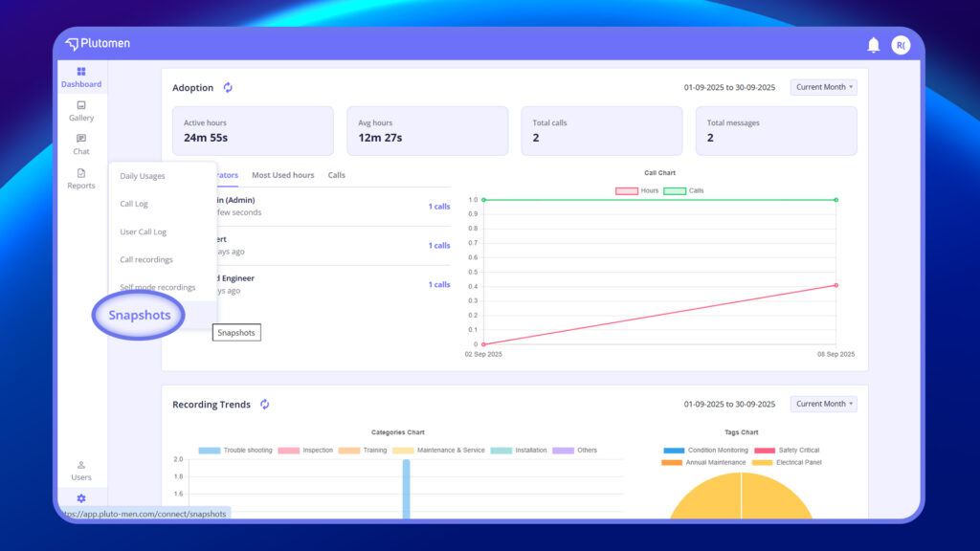This screenshot has width=980, height=551.
Task: Toggle Others legend in Categories Chart
Action: (x=575, y=451)
